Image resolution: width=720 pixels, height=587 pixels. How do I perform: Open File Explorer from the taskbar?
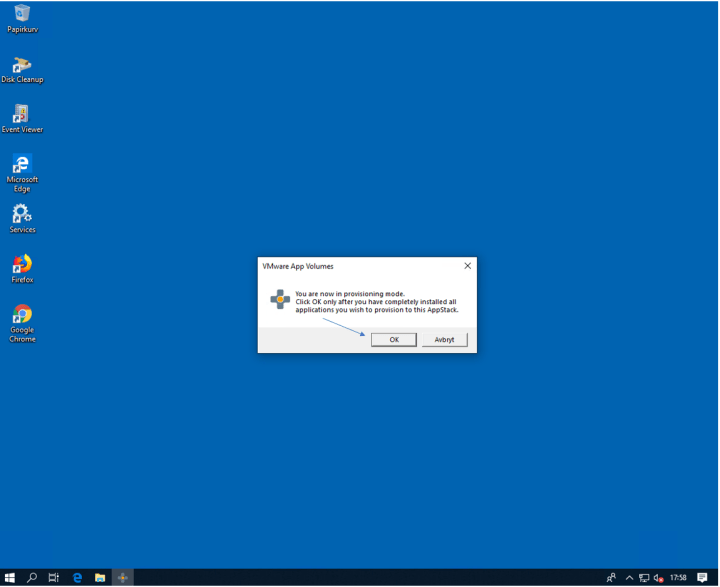[x=100, y=578]
